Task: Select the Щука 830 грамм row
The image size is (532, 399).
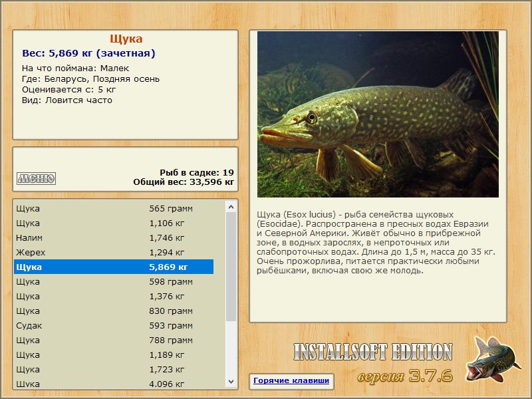Action: click(x=114, y=311)
